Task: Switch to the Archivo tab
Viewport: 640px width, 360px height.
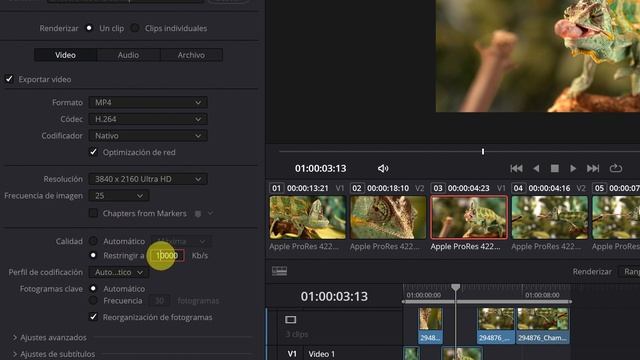Action: (x=191, y=55)
